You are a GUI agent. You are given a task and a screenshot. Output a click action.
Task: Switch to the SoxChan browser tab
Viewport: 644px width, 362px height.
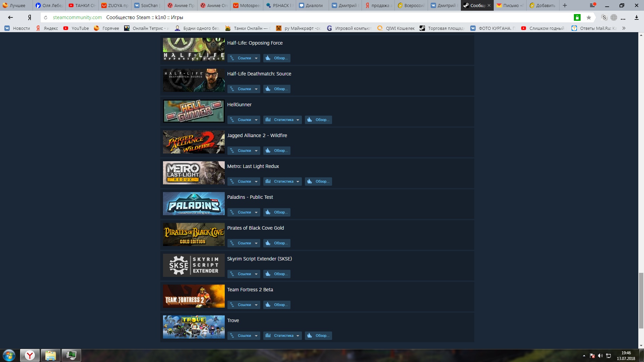pos(147,5)
